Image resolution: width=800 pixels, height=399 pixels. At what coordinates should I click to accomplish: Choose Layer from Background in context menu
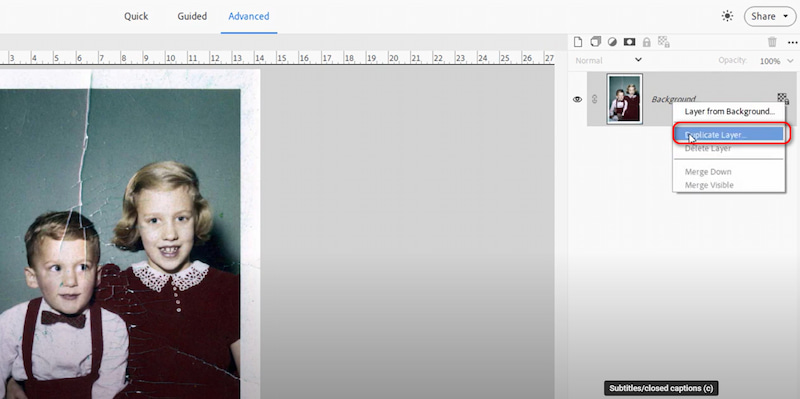(729, 111)
